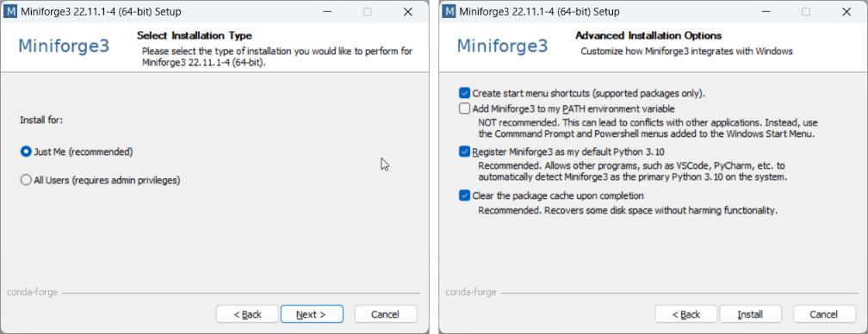Click the Miniforge3 icon in left window title bar
The width and height of the screenshot is (868, 334).
pyautogui.click(x=10, y=11)
